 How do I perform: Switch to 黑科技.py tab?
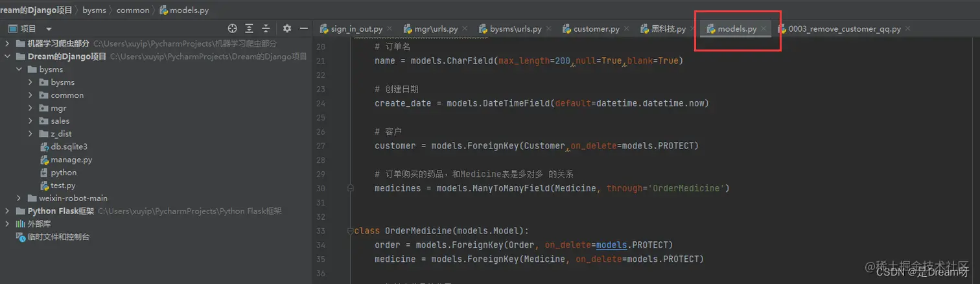(662, 29)
